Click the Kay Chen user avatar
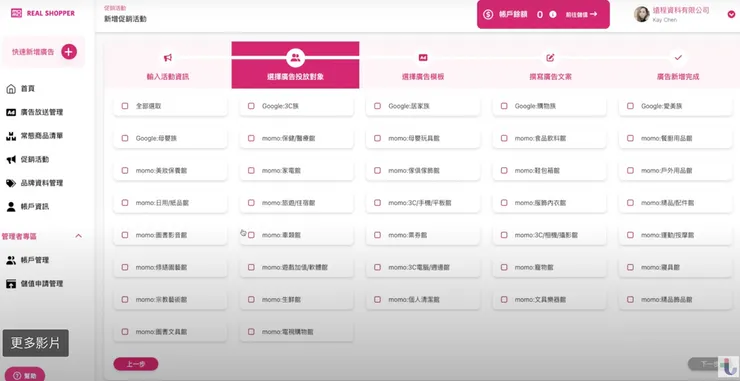This screenshot has width=740, height=381. coord(641,14)
